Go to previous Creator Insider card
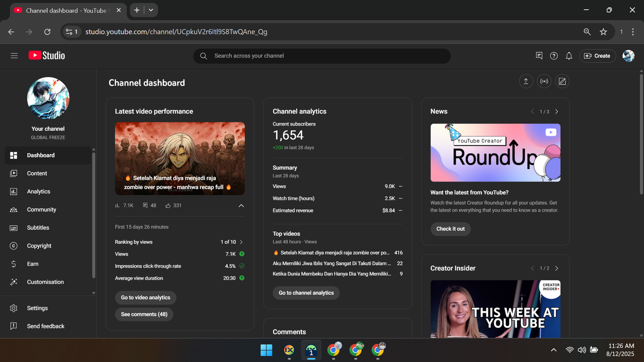Image resolution: width=644 pixels, height=362 pixels. tap(532, 268)
